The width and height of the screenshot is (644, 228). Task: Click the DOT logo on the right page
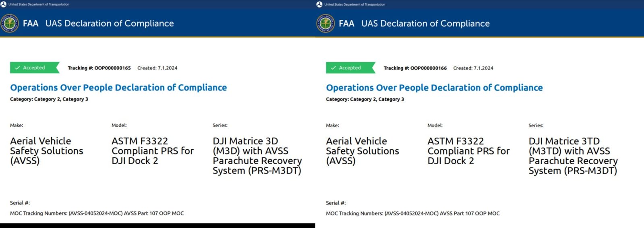point(319,4)
